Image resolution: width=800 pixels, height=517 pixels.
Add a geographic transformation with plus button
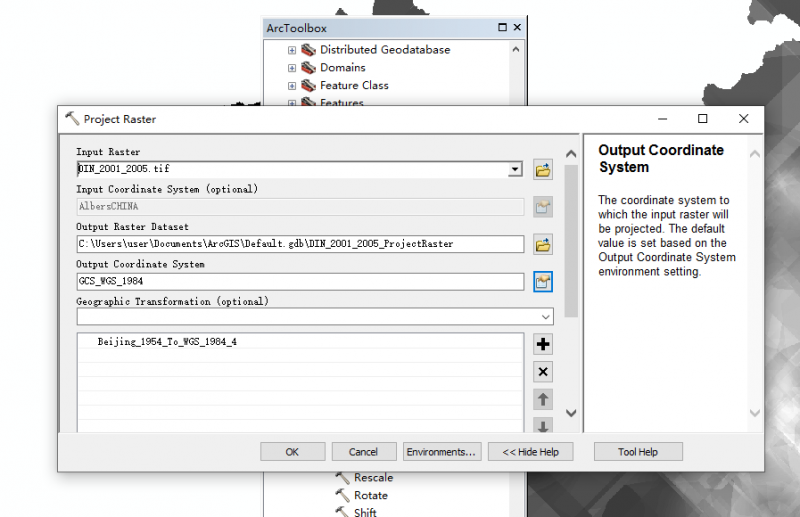(543, 345)
